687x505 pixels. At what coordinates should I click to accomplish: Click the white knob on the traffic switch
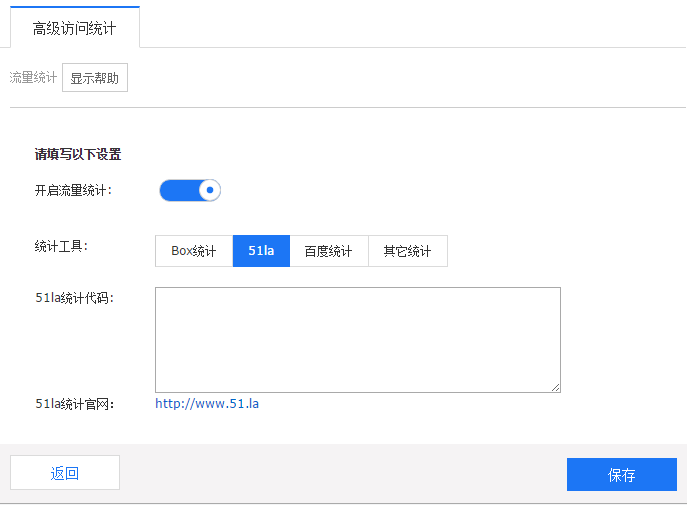point(209,190)
